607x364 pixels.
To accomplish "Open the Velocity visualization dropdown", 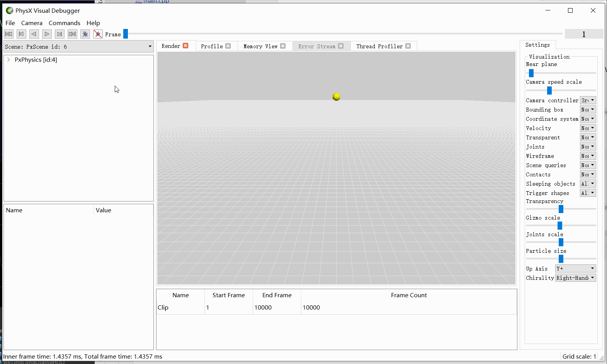I will 588,128.
